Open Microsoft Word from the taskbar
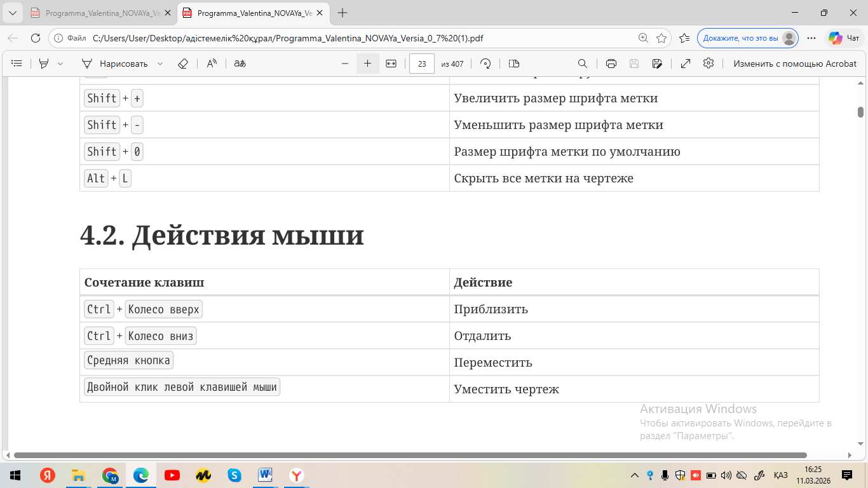 pyautogui.click(x=265, y=475)
